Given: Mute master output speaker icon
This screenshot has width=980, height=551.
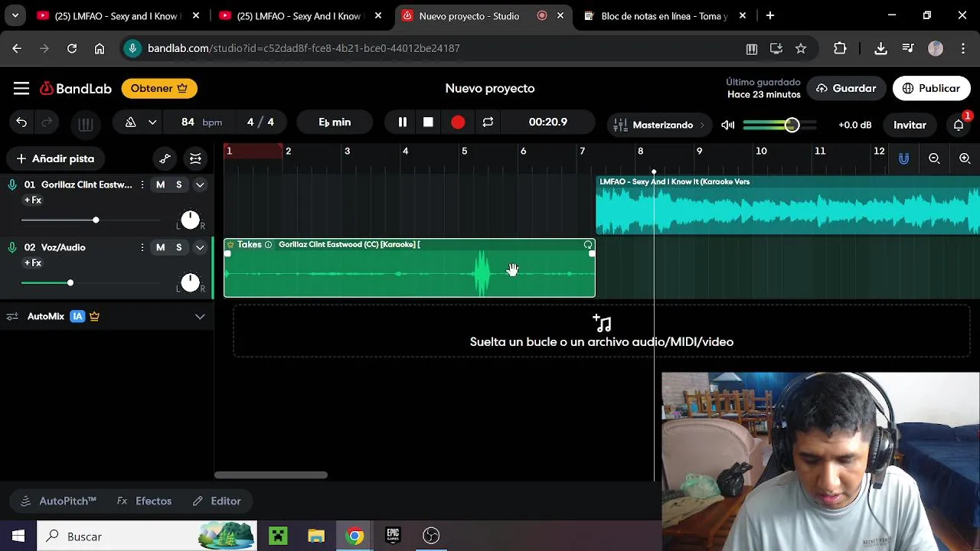Looking at the screenshot, I should click(727, 125).
